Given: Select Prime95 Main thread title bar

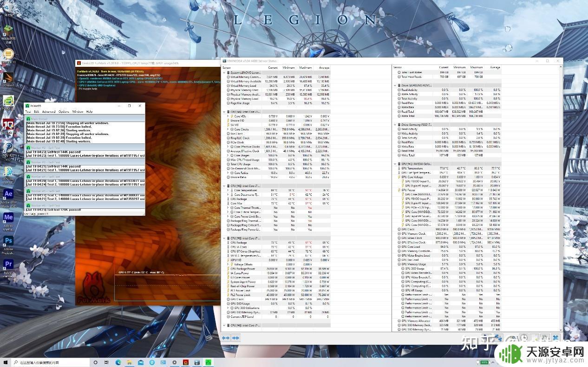Looking at the screenshot, I should [x=84, y=119].
